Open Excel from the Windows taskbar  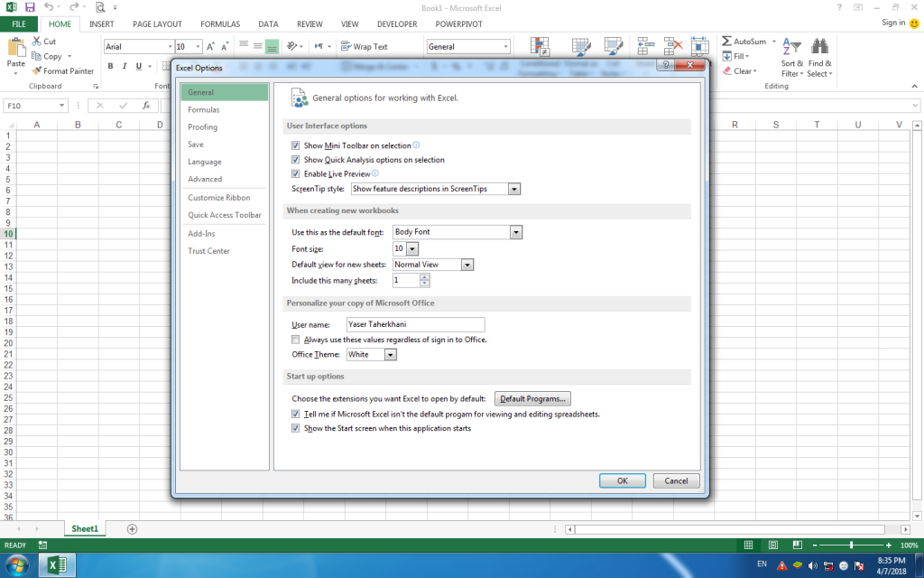pos(57,564)
